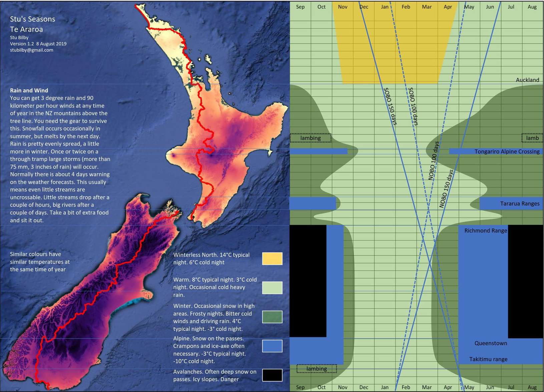Viewport: 544px width, 392px height.
Task: Select the Richmond Range label
Action: point(485,231)
